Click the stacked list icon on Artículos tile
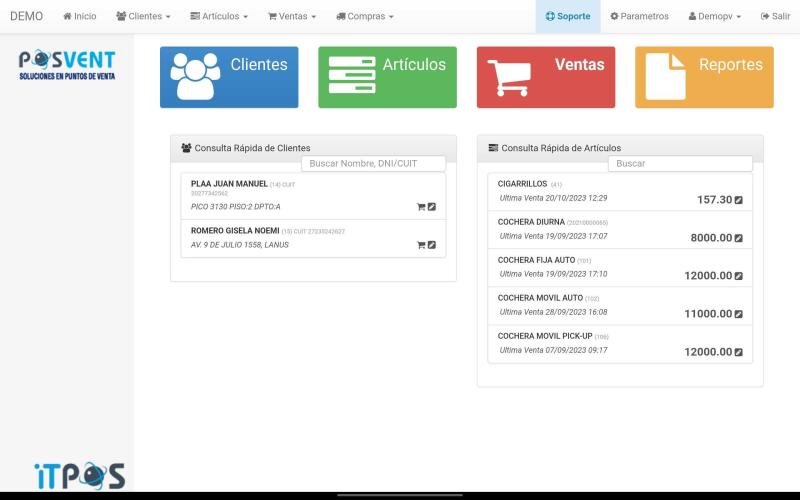 click(x=352, y=75)
